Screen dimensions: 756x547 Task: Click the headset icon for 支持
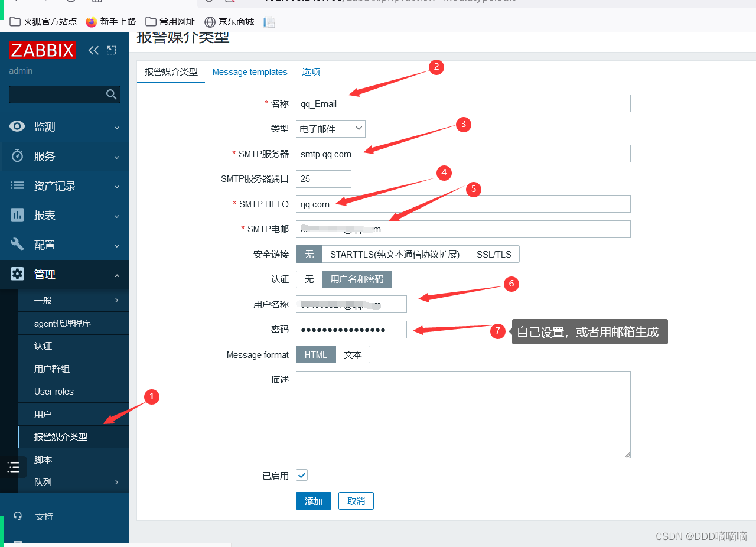click(18, 516)
